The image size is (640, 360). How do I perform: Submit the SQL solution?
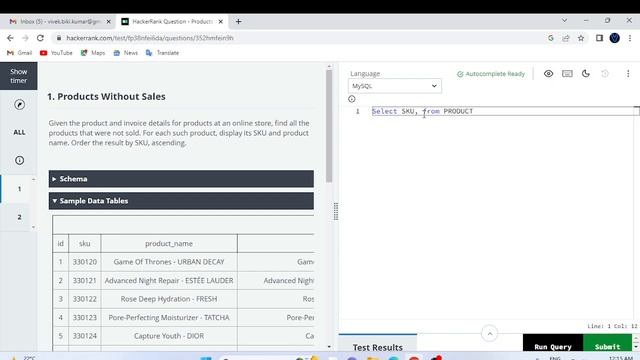pos(607,344)
